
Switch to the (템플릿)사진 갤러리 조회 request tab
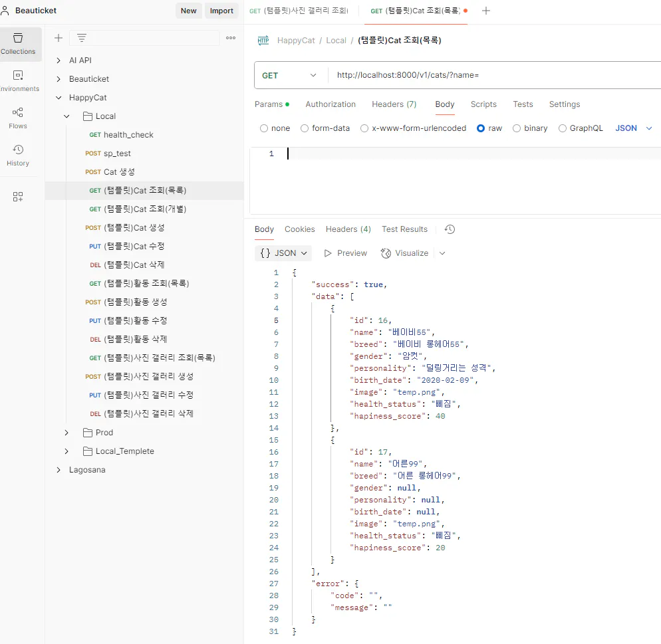coord(299,11)
